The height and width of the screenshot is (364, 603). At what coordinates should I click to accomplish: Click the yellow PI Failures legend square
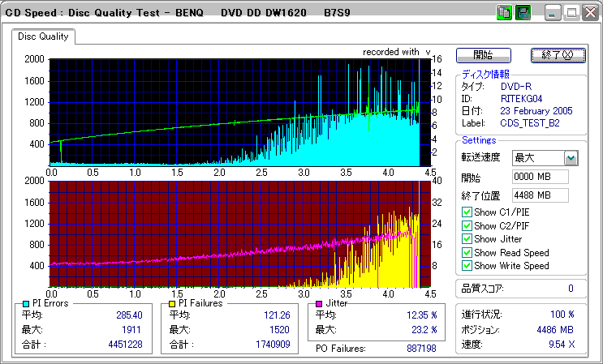pyautogui.click(x=172, y=304)
